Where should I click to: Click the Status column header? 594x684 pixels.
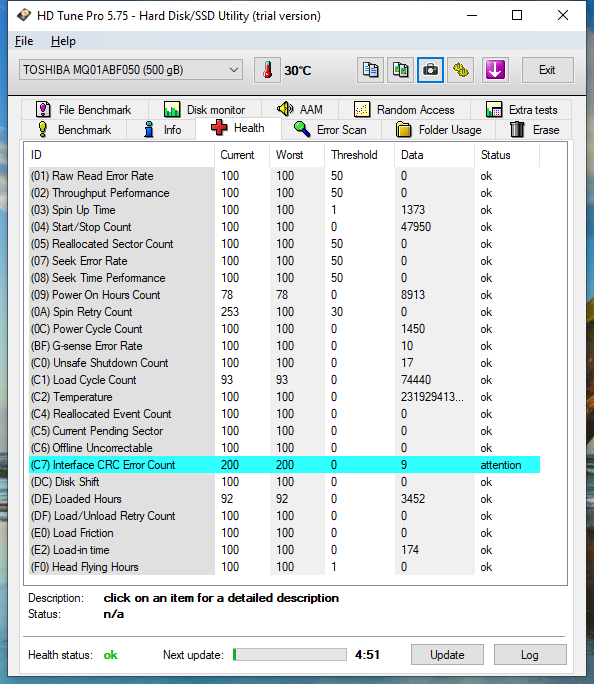pyautogui.click(x=507, y=155)
